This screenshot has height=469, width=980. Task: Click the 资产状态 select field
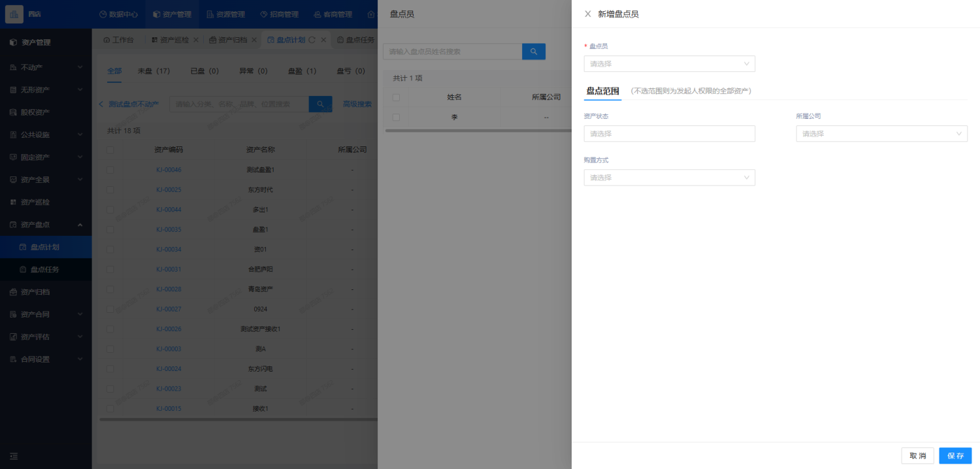(669, 134)
